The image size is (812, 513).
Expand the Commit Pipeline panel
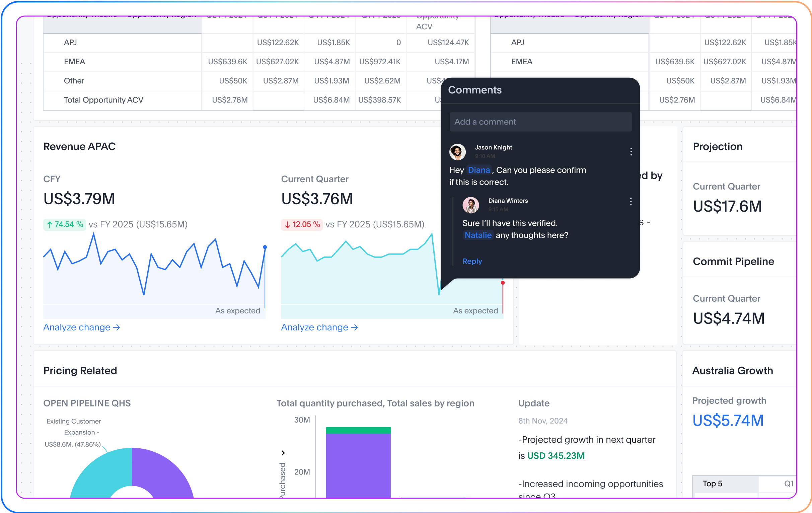733,261
